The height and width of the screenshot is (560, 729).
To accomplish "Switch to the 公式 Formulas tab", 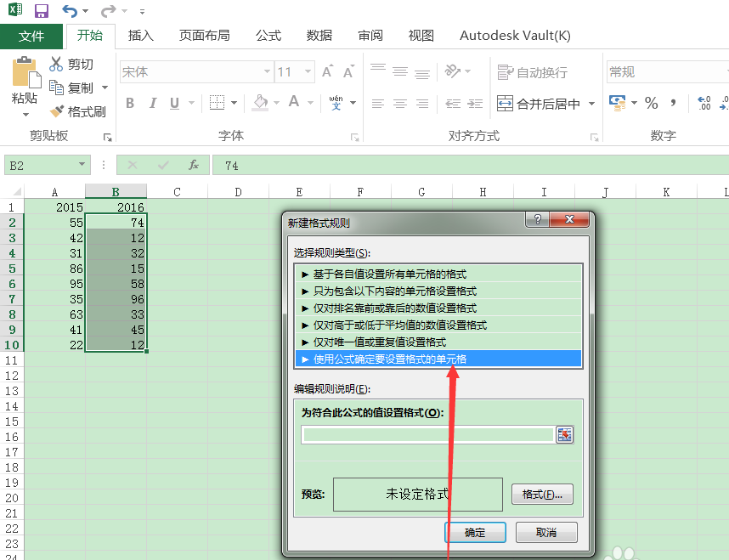I will (x=268, y=36).
